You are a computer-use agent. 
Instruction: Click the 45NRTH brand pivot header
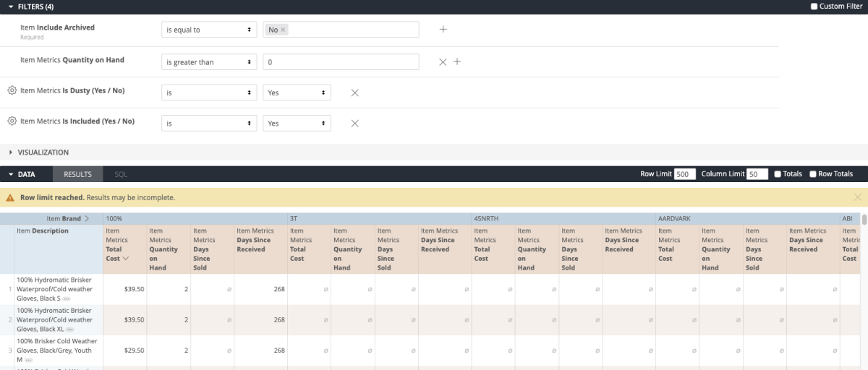coord(563,218)
